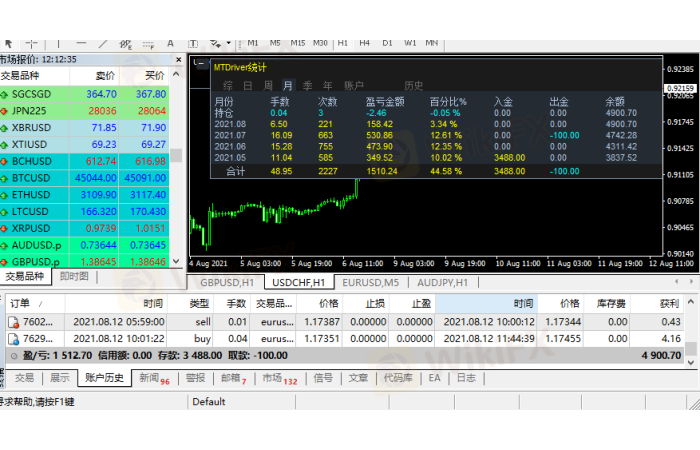Choose the horizontal line drawing tool
The width and height of the screenshot is (700, 450).
(x=81, y=44)
